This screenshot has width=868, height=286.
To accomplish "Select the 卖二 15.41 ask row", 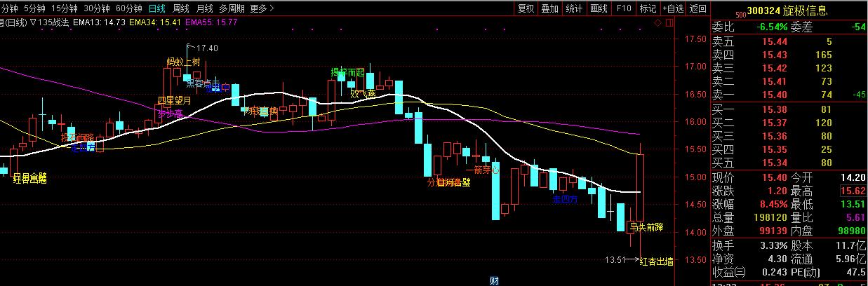I will tap(789, 81).
